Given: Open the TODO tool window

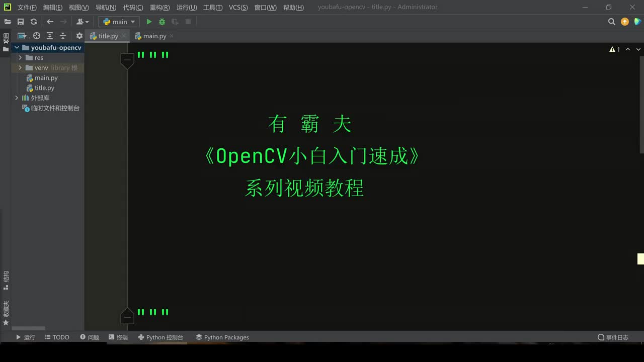Looking at the screenshot, I should [57, 337].
